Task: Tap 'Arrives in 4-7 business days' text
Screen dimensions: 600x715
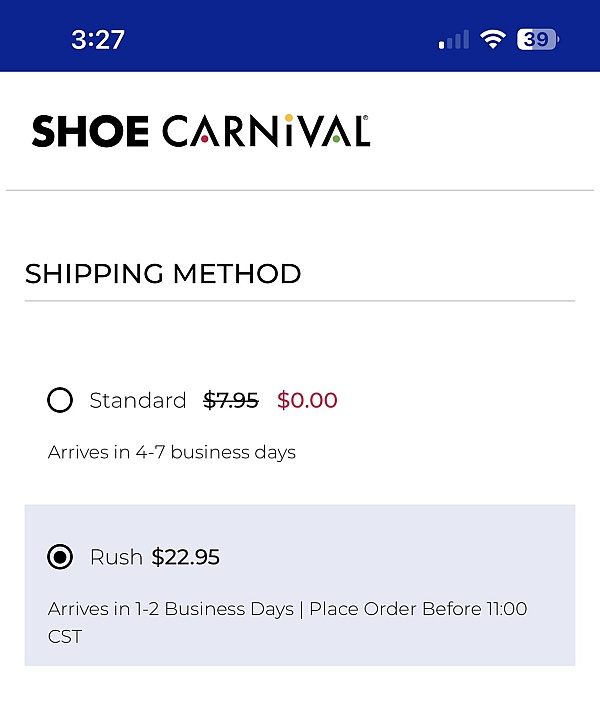Action: coord(171,452)
